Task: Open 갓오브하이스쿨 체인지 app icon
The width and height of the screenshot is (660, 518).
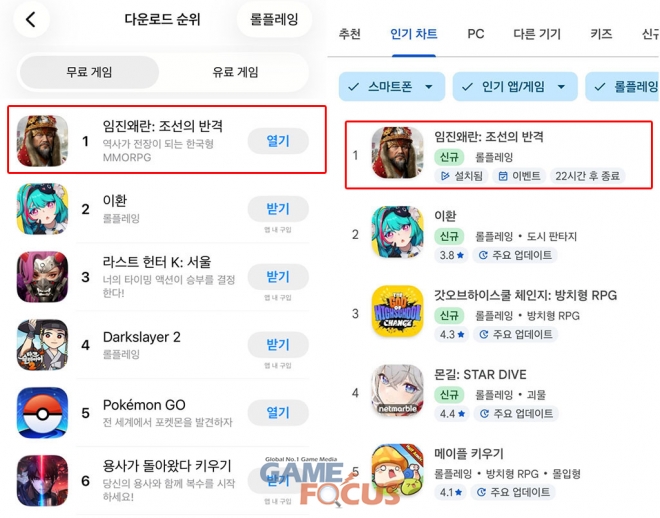Action: (x=397, y=311)
